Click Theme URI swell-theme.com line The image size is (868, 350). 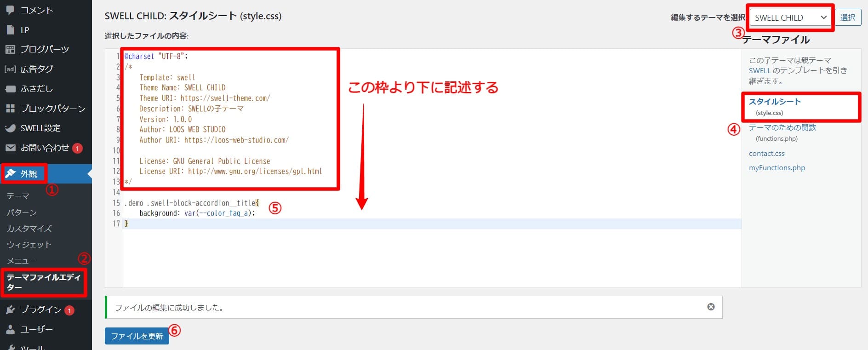(205, 98)
